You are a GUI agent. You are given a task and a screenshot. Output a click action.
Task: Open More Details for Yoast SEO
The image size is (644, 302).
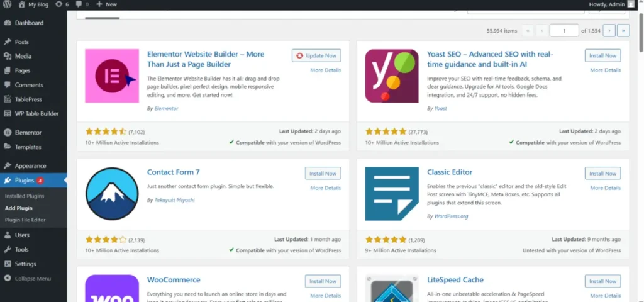coord(605,70)
